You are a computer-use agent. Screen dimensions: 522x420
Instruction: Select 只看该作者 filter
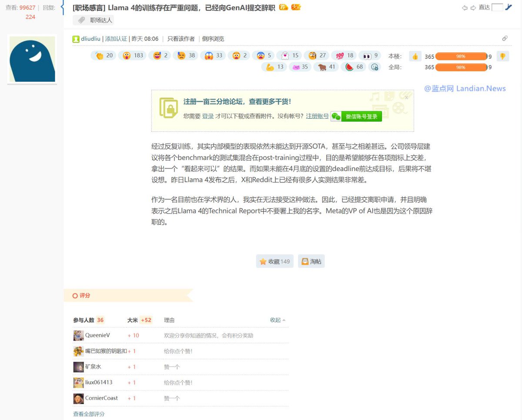pyautogui.click(x=181, y=39)
